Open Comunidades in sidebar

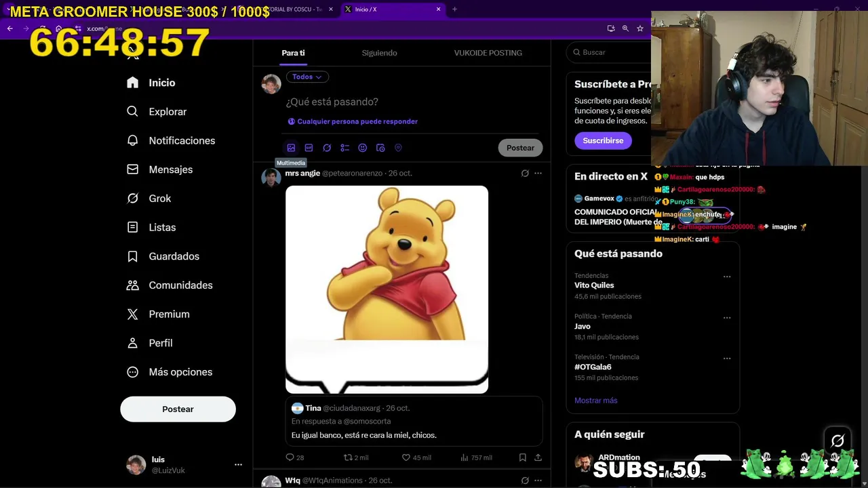(170, 285)
